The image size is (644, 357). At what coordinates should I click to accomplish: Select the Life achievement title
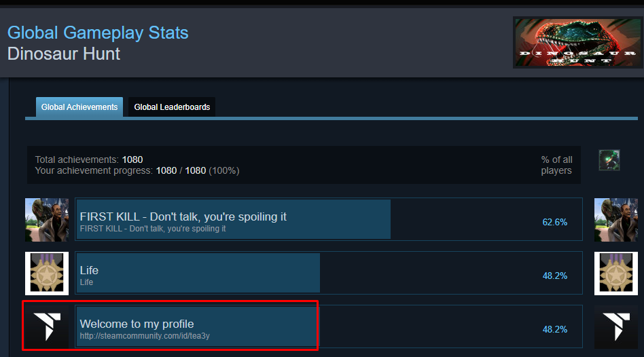[89, 270]
